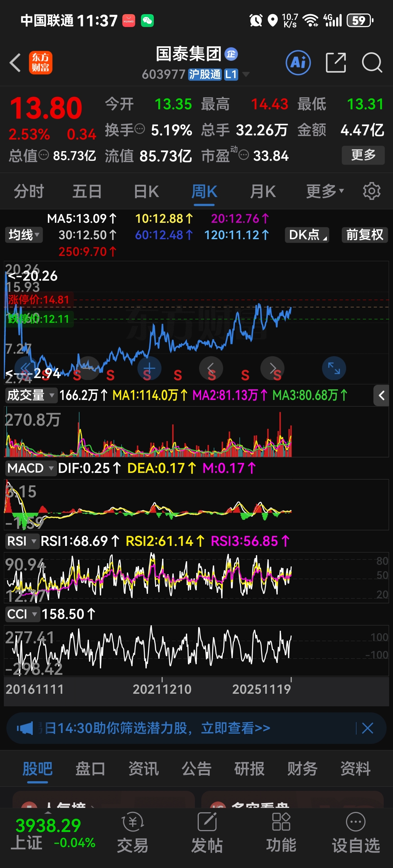Open 均线 indicator dropdown

tap(23, 235)
